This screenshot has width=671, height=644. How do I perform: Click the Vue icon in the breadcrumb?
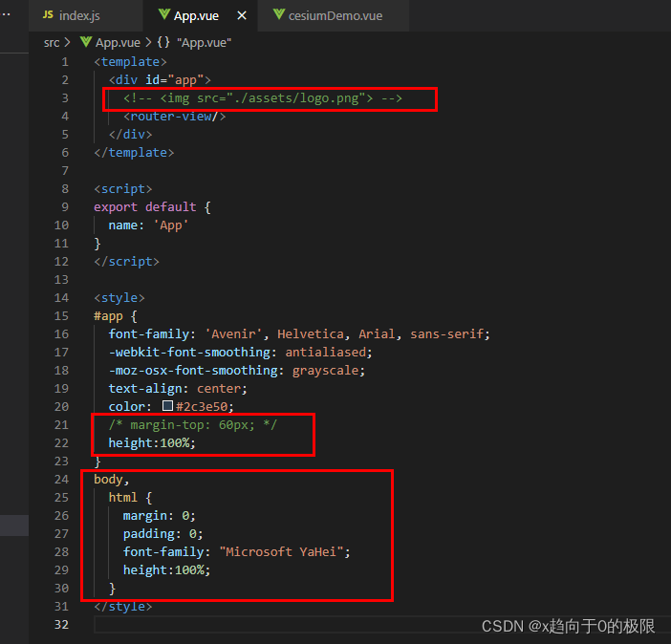click(x=86, y=42)
